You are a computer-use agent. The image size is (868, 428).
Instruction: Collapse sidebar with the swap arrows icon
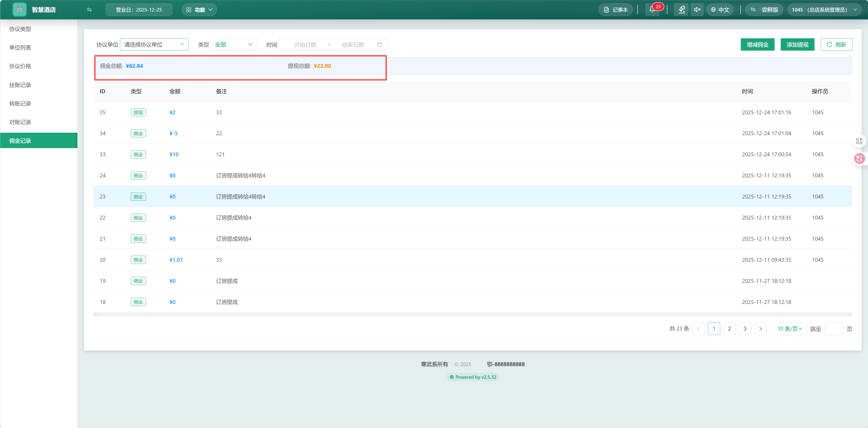tap(89, 10)
